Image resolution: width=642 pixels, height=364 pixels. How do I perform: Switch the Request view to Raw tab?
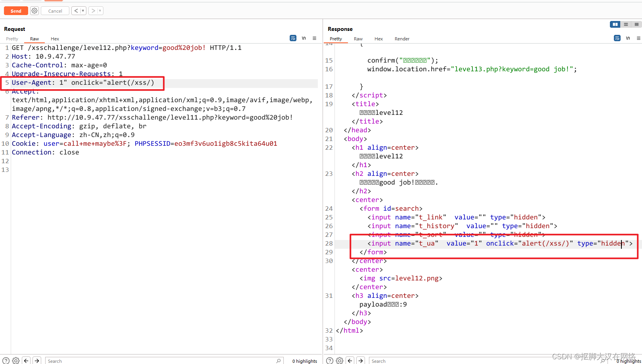(x=34, y=39)
